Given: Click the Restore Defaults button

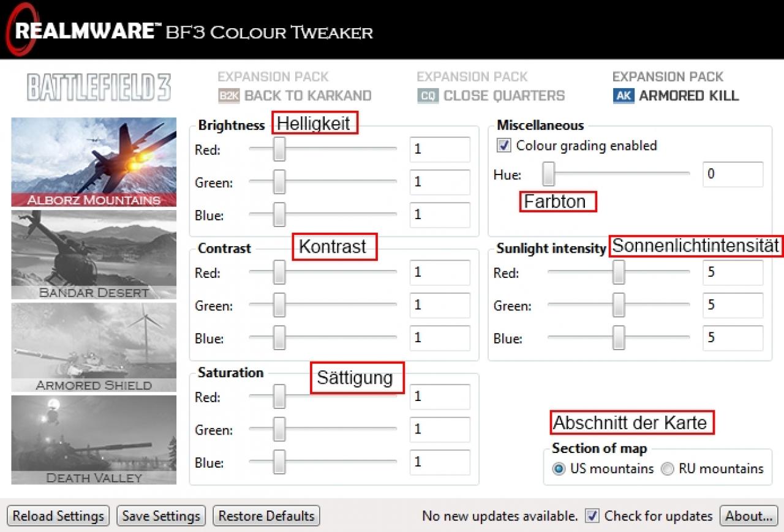Looking at the screenshot, I should pyautogui.click(x=266, y=516).
